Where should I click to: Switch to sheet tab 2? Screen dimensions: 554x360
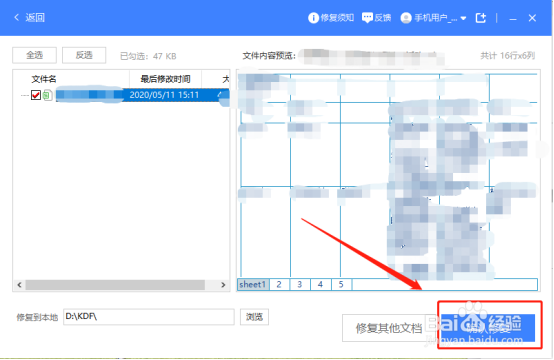(x=279, y=284)
